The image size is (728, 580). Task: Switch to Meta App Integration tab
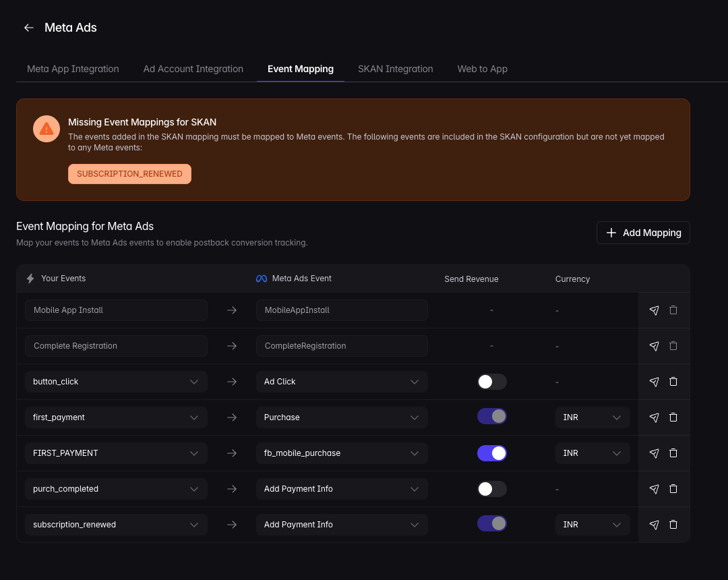73,69
